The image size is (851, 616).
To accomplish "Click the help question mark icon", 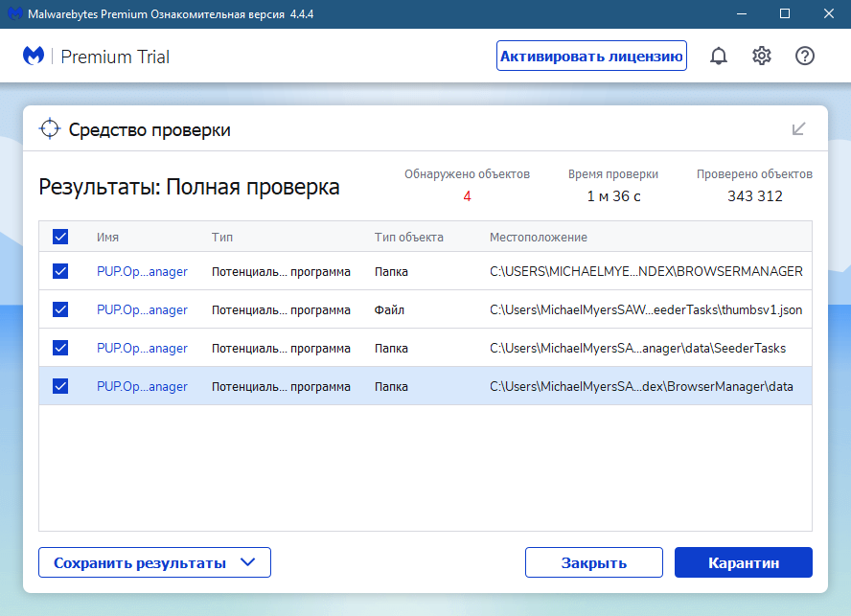I will 804,56.
